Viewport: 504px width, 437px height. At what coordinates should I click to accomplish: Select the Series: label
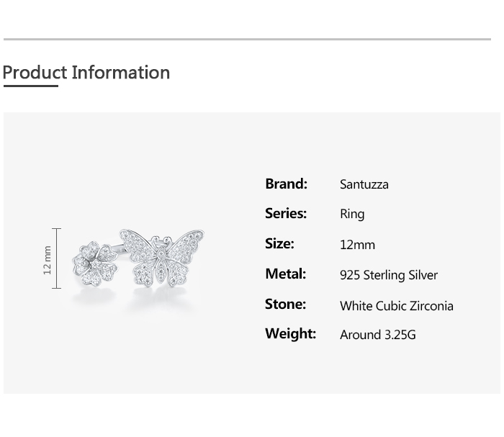coord(286,214)
